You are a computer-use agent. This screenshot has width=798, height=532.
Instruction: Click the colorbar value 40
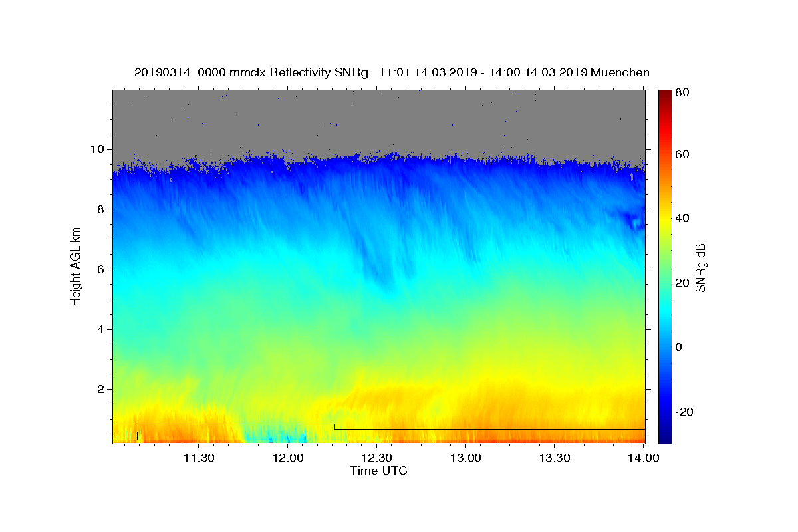(684, 218)
